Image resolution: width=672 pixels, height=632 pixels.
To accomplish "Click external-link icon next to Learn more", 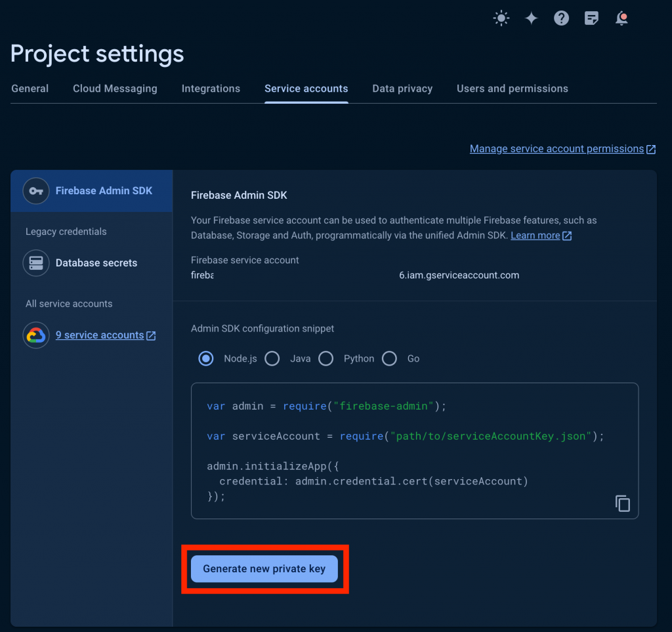I will coord(567,236).
